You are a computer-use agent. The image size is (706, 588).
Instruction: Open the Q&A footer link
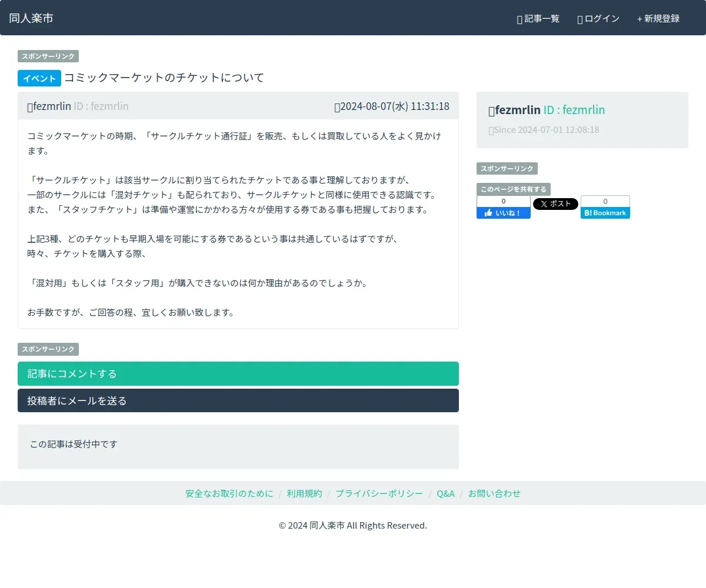[x=446, y=493]
